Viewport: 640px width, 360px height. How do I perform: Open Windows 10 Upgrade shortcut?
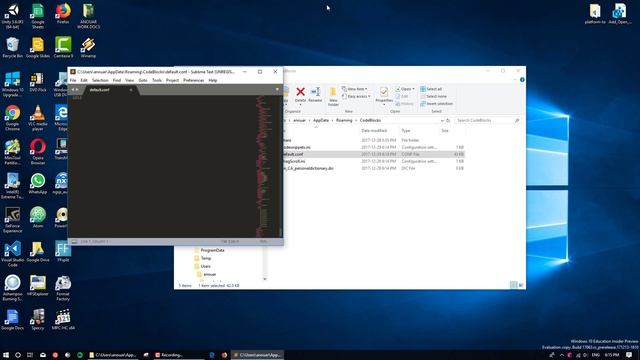pyautogui.click(x=13, y=84)
